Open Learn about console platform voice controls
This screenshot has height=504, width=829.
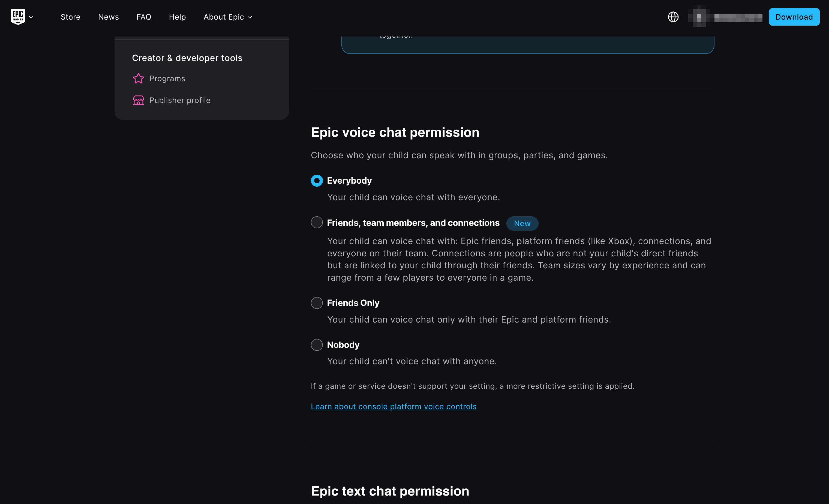tap(394, 406)
